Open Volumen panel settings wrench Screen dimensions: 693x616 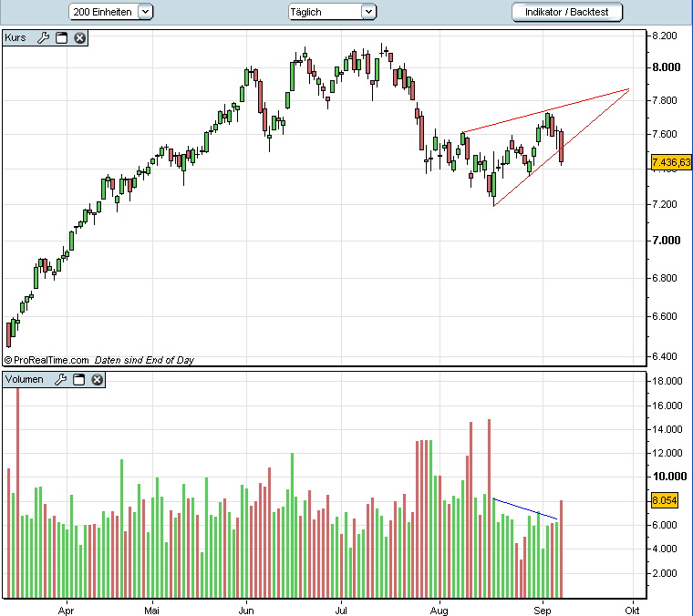pyautogui.click(x=60, y=379)
